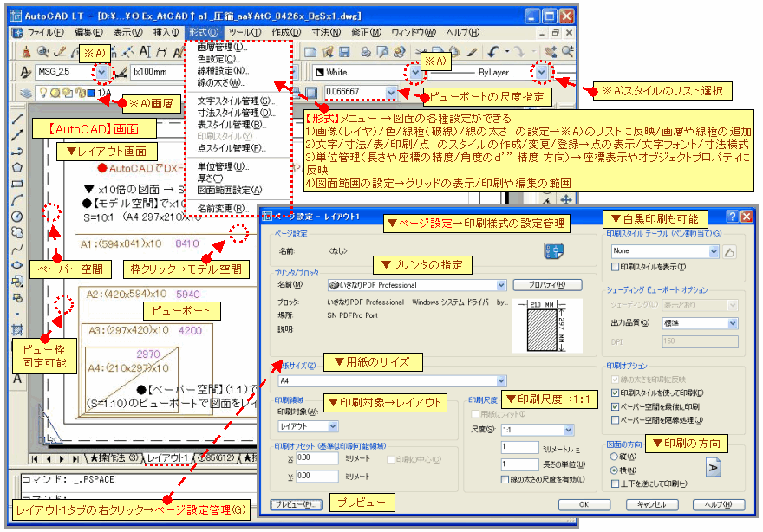
Task: Click the Match properties brush icon
Action: (472, 51)
